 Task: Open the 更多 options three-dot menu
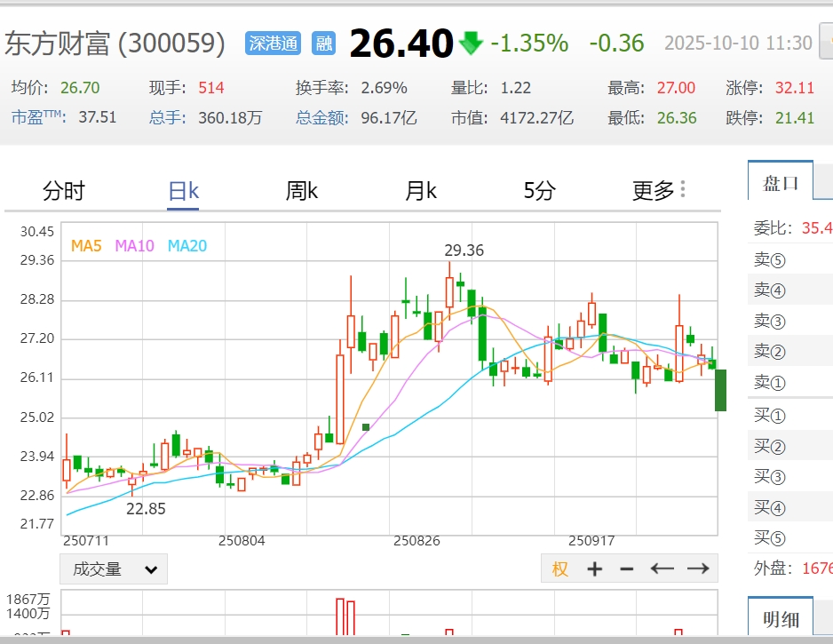click(683, 189)
